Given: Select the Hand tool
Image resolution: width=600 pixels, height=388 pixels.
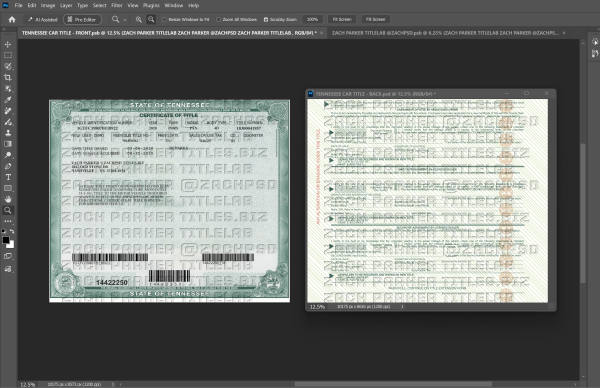Looking at the screenshot, I should (8, 199).
